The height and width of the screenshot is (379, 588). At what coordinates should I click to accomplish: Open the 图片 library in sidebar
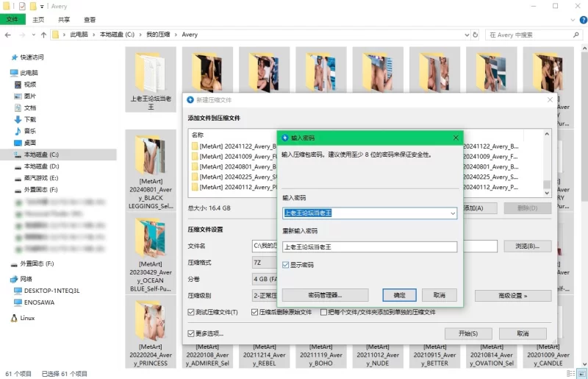(30, 96)
